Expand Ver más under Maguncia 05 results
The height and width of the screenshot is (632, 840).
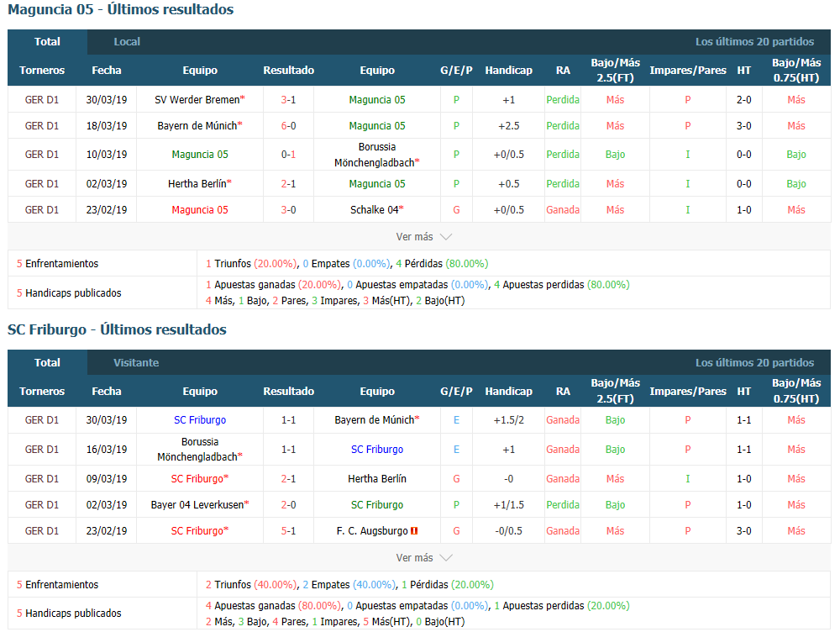pyautogui.click(x=423, y=236)
